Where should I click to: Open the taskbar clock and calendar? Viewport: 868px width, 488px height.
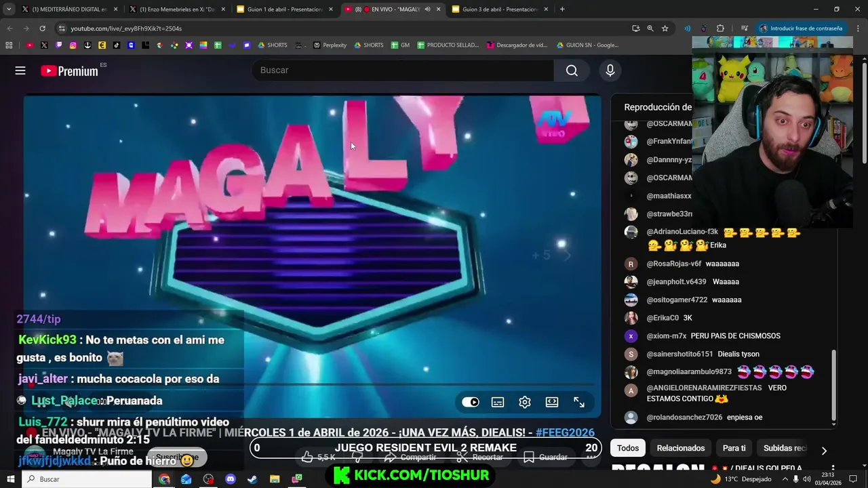827,479
